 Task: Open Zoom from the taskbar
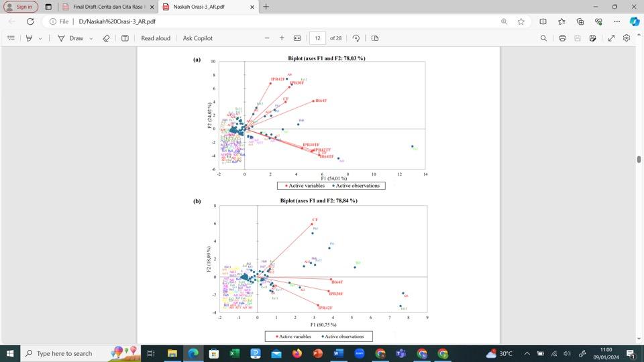[x=360, y=353]
